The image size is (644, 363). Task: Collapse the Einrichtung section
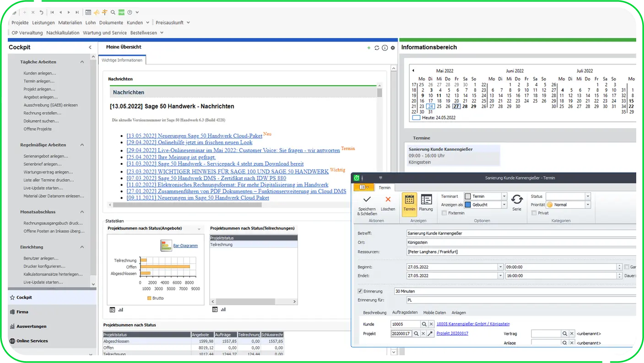[82, 247]
